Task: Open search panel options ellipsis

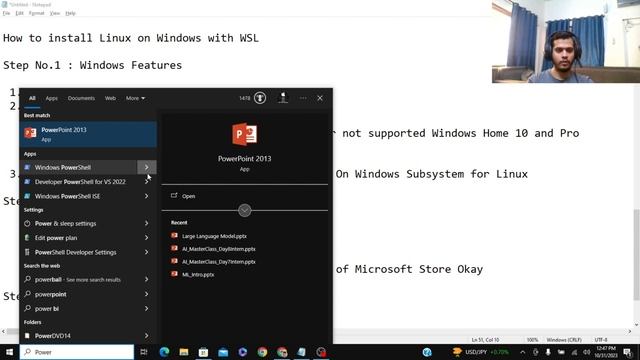Action: (303, 98)
